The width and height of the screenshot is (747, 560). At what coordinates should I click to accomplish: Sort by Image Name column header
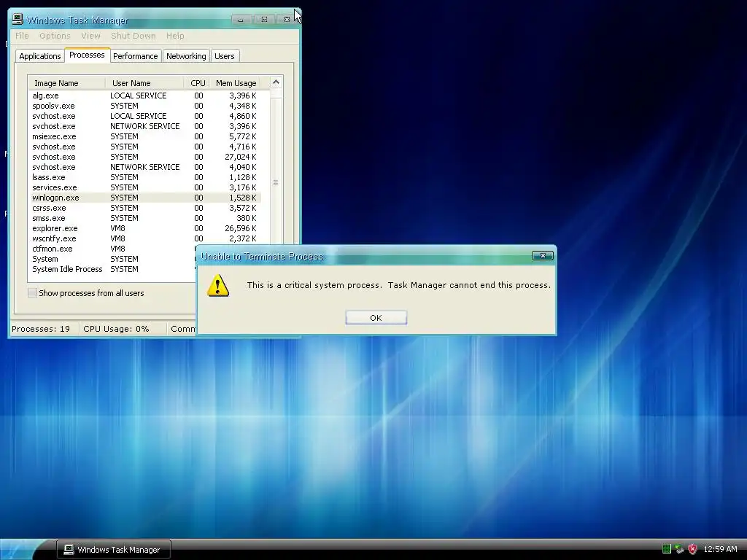coord(66,83)
